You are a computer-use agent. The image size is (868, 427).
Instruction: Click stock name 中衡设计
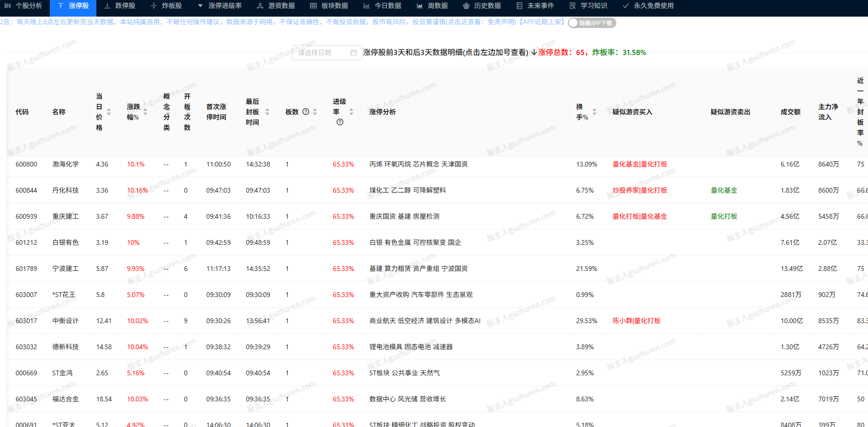pos(66,321)
